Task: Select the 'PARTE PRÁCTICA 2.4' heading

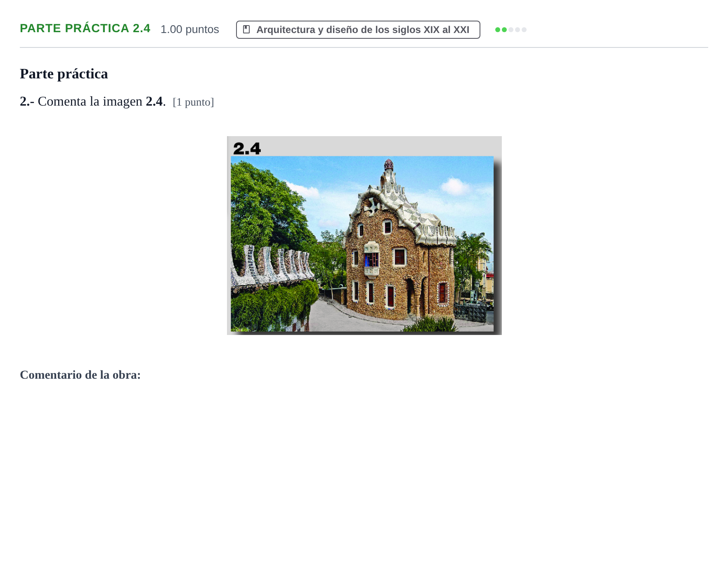Action: 85,28
